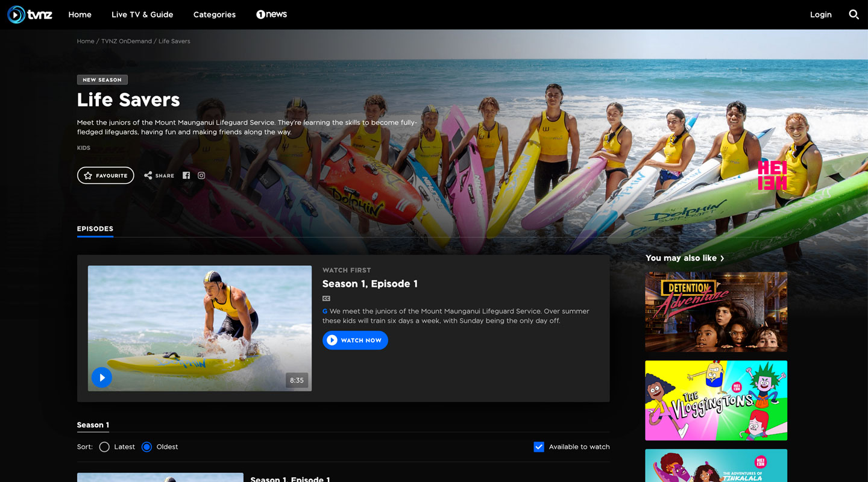This screenshot has width=868, height=482.
Task: Click the 1News logo in navigation
Action: point(271,14)
